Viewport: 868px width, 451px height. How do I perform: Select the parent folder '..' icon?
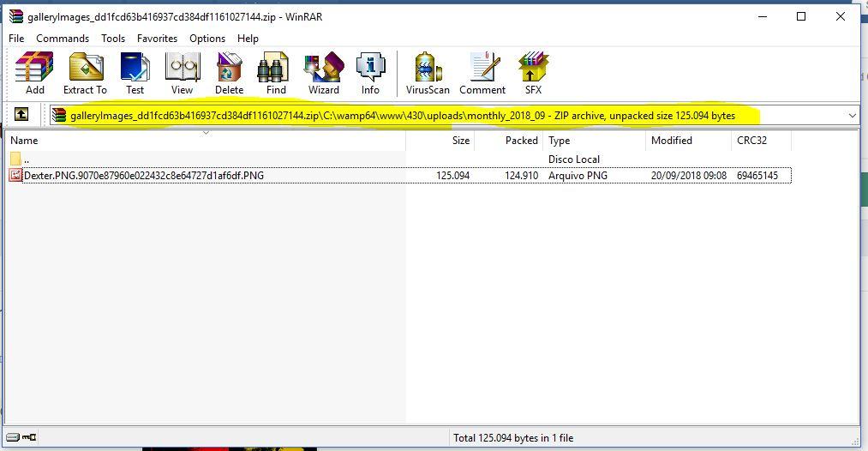(x=15, y=159)
